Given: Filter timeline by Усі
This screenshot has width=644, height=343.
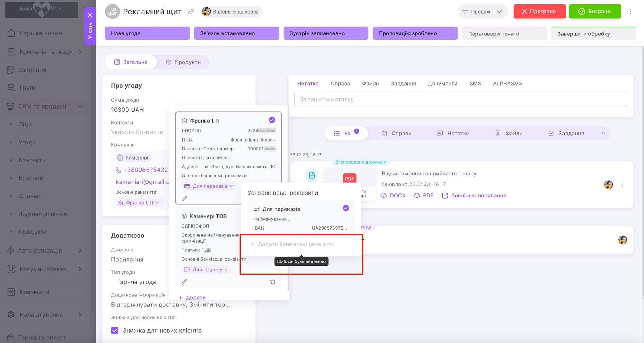Looking at the screenshot, I should tap(346, 133).
